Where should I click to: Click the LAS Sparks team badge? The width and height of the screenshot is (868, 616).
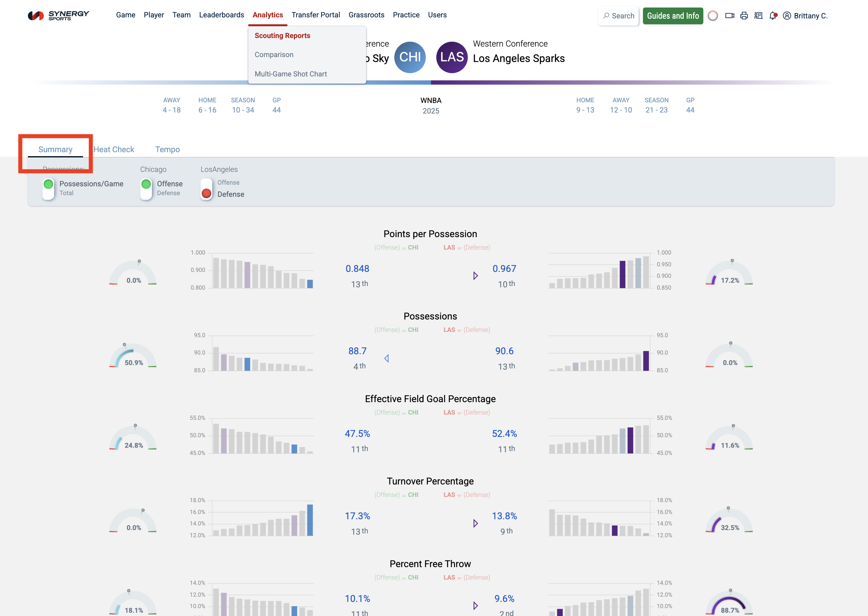click(x=451, y=57)
